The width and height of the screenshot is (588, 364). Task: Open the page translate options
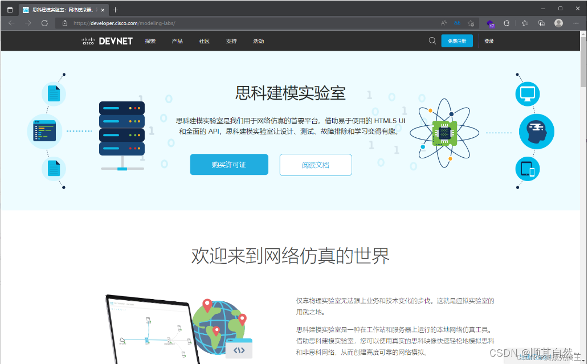pos(457,23)
